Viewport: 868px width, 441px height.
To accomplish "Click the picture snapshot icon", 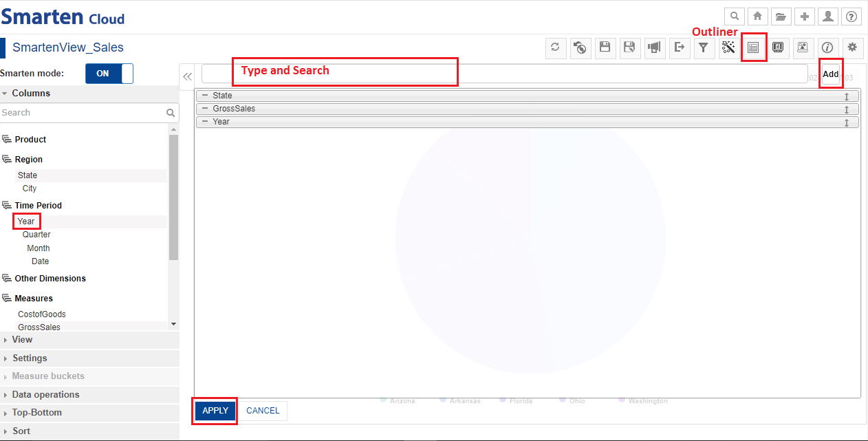I will (803, 47).
